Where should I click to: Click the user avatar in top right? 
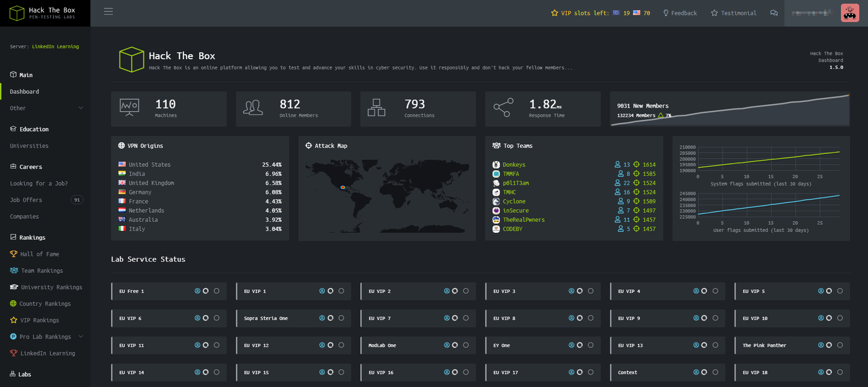(850, 13)
